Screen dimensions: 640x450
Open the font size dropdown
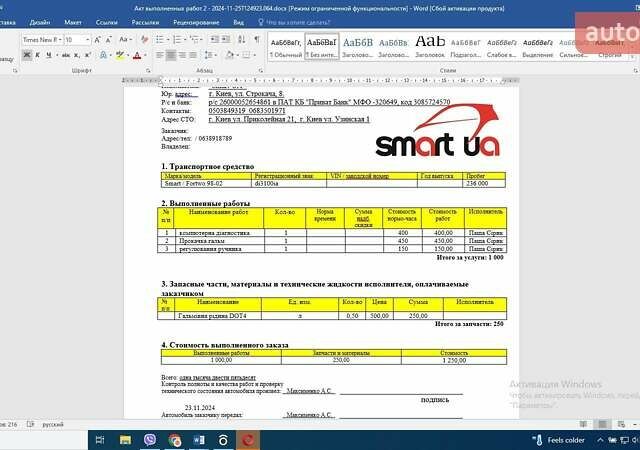[87, 40]
